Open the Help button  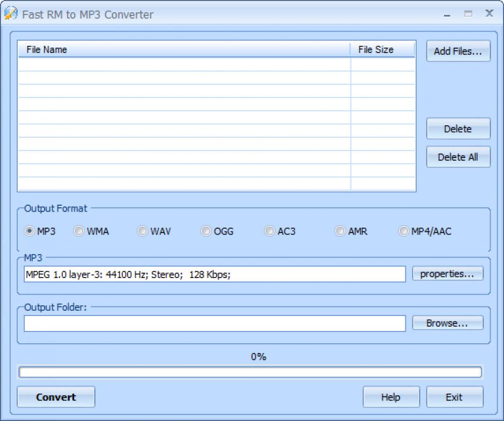[x=390, y=397]
